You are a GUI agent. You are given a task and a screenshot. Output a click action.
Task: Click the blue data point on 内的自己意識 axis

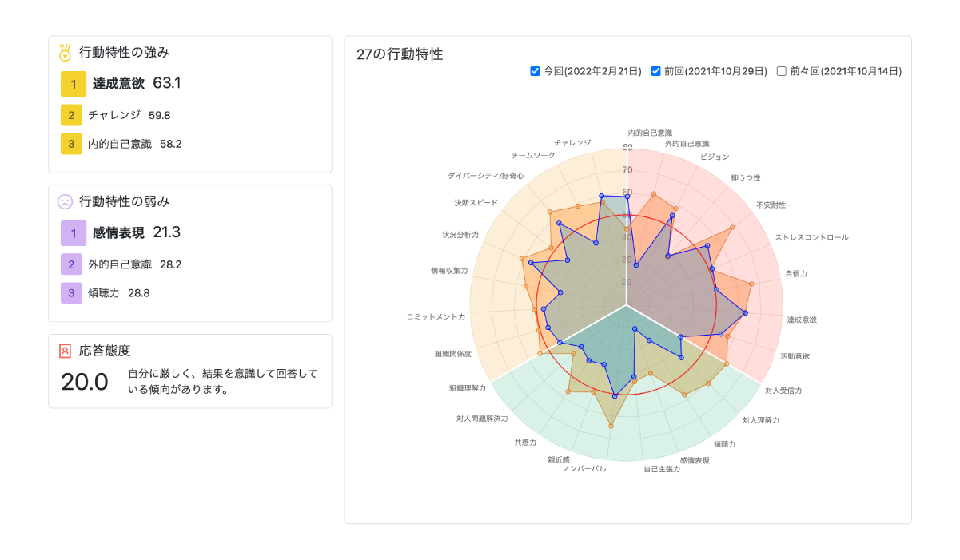tap(627, 197)
